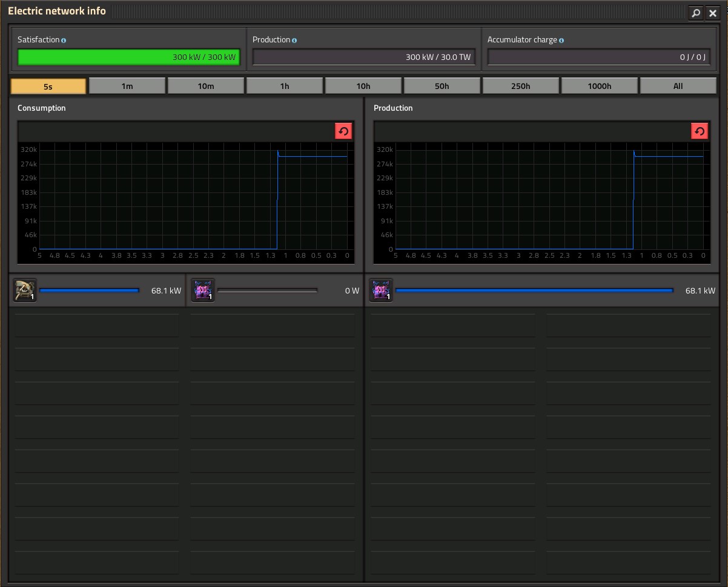Click the Production graph plot area
728x587 pixels.
(x=549, y=196)
